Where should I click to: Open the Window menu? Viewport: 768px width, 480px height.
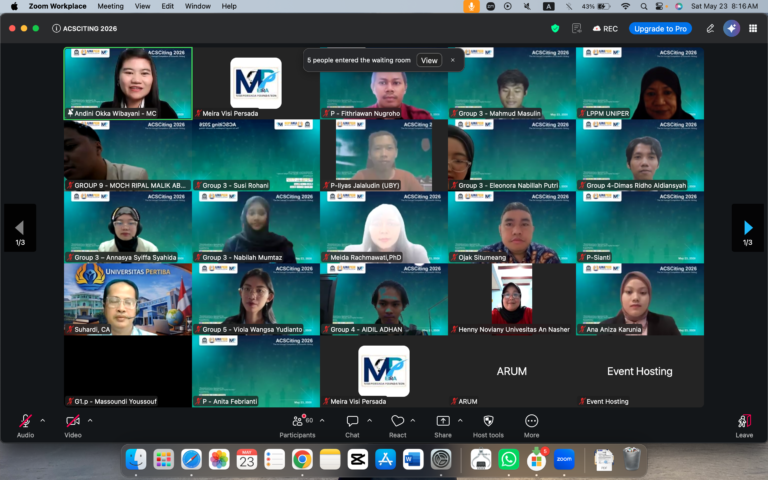[197, 6]
